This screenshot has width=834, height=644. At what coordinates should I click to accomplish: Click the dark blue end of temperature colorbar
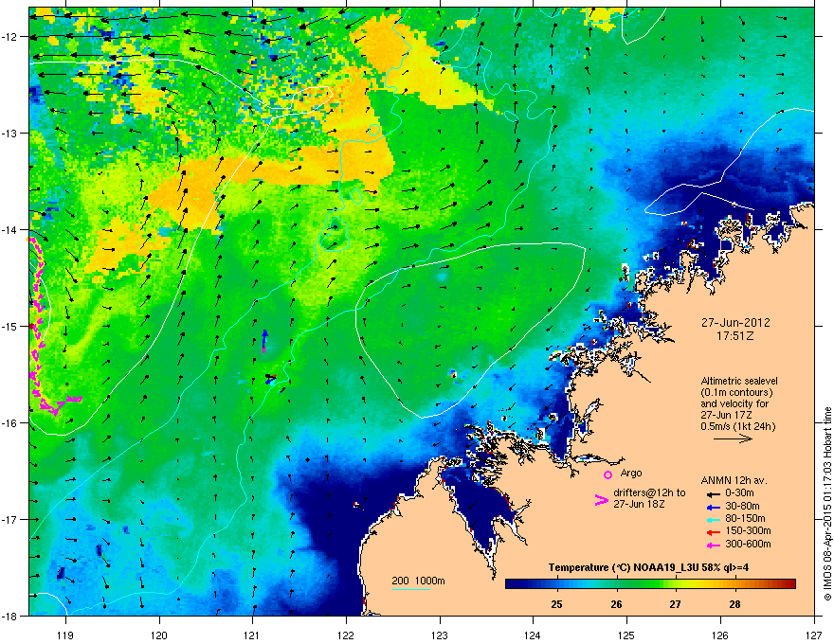pos(514,584)
